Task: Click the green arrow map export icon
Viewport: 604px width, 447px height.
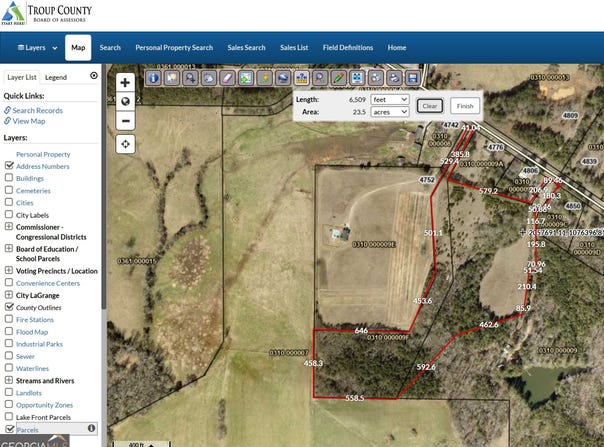Action: (x=246, y=78)
